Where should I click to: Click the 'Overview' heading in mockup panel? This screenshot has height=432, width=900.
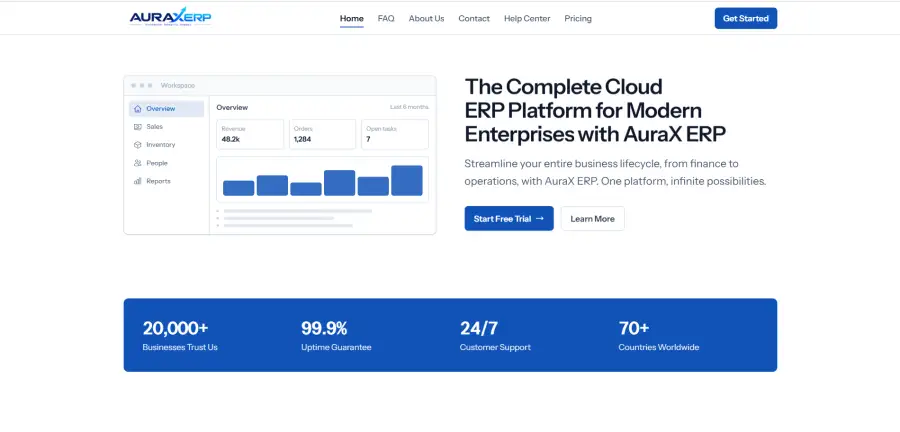click(x=232, y=107)
